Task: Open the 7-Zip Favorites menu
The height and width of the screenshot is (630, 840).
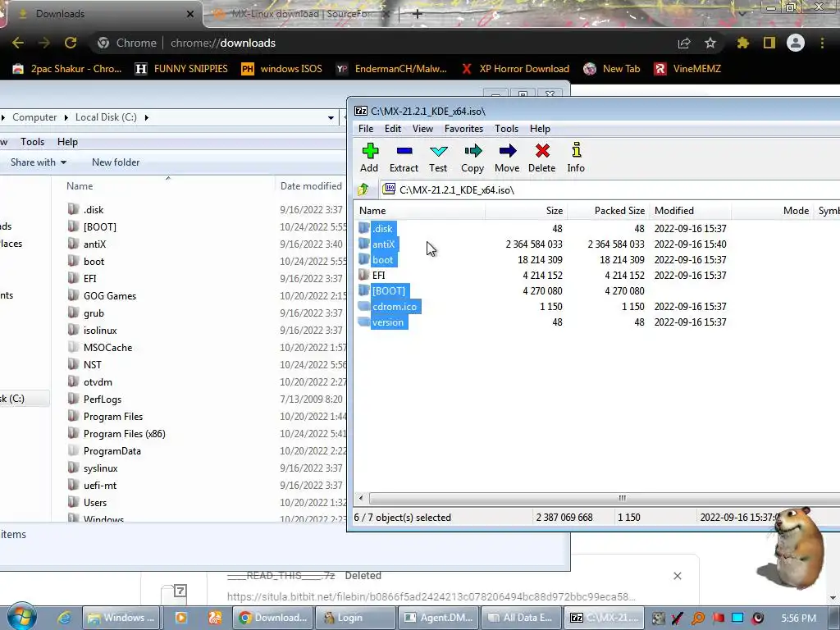Action: coord(464,129)
